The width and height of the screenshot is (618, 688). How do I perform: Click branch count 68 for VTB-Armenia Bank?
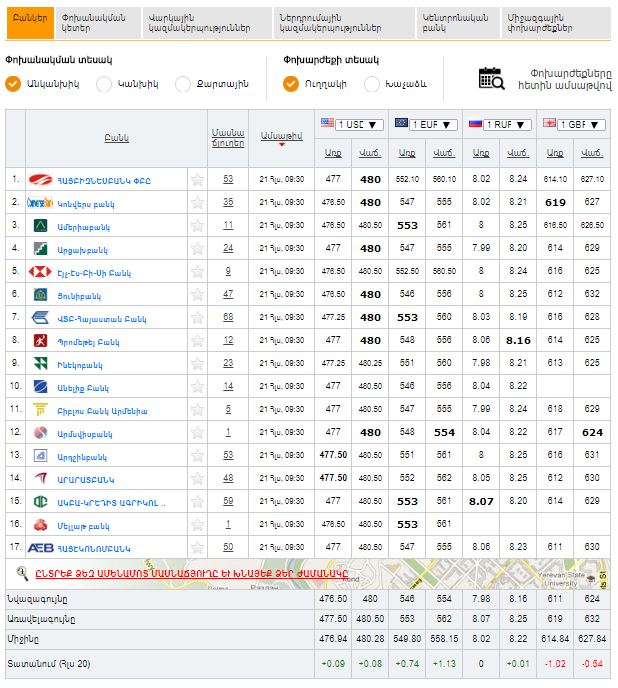pyautogui.click(x=228, y=317)
